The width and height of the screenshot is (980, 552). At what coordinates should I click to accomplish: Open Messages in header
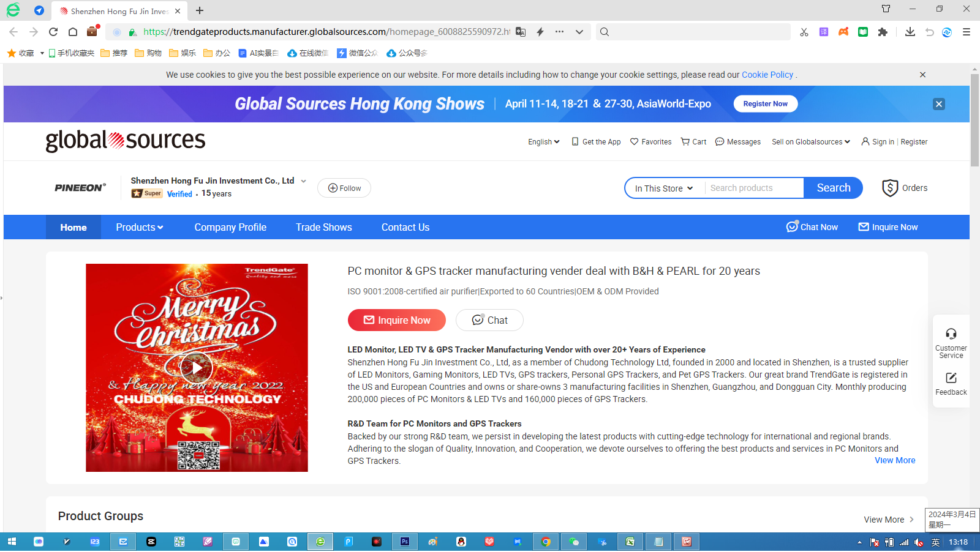738,141
